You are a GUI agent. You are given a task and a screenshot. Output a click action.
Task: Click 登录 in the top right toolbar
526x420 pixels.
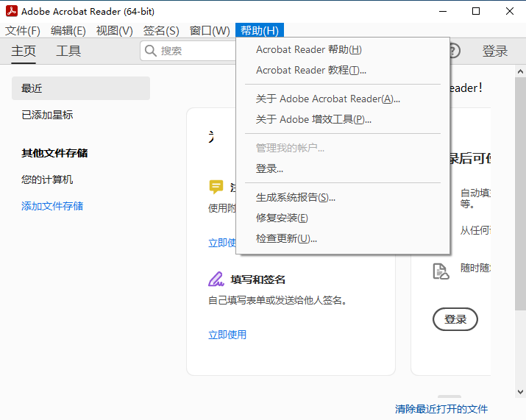point(495,51)
